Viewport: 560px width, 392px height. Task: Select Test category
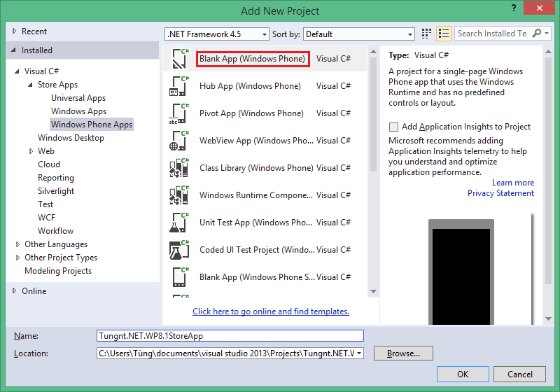tap(45, 204)
